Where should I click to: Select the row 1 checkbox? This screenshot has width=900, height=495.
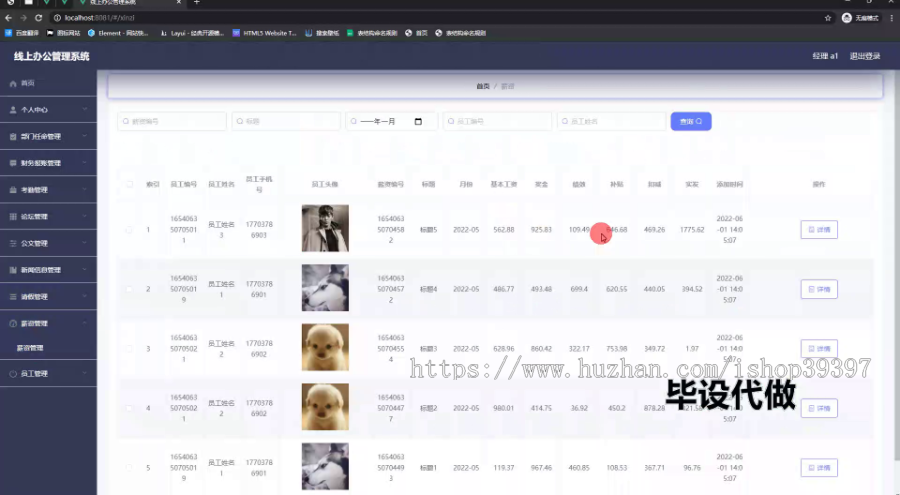[129, 230]
